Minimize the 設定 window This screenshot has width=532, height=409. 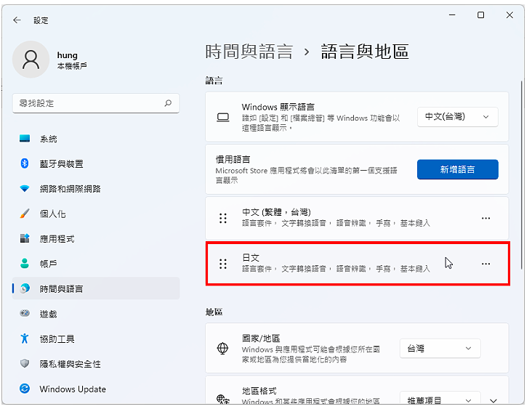point(452,15)
